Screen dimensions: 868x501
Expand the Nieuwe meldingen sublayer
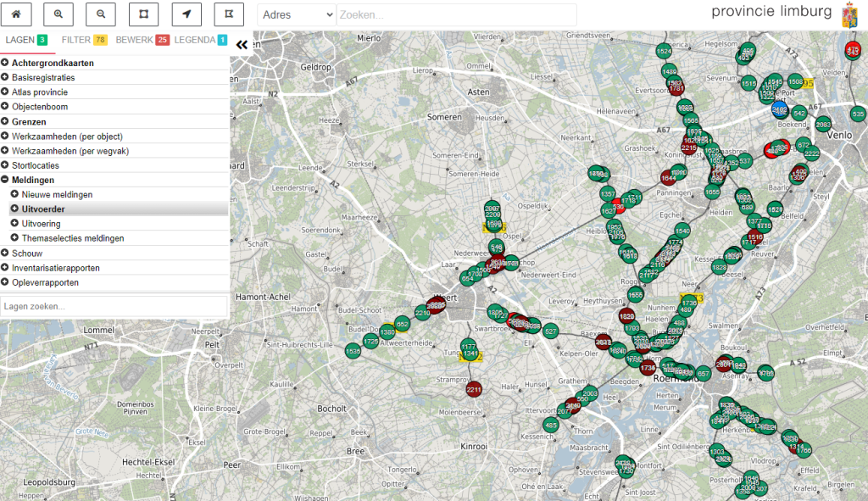pos(14,194)
